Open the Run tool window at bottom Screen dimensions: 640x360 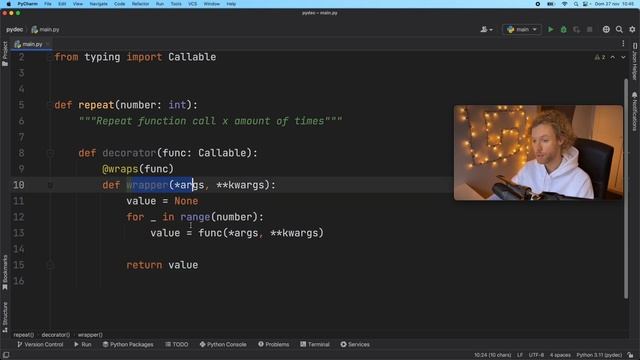pos(82,344)
